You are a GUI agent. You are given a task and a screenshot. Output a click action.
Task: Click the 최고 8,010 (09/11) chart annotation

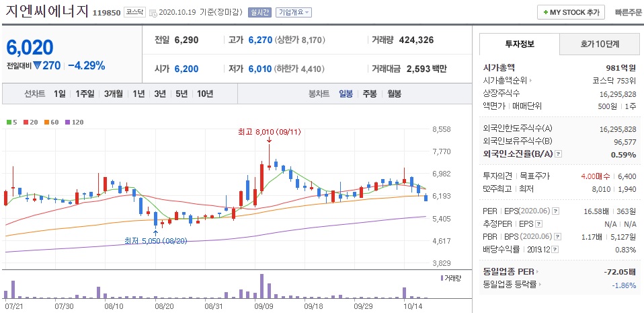(270, 133)
